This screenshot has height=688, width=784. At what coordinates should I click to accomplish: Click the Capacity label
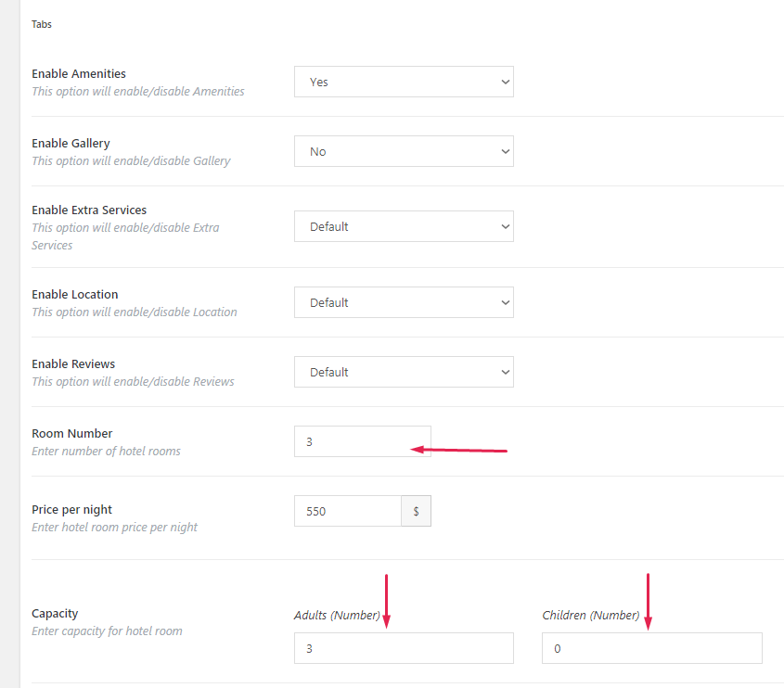pos(55,613)
